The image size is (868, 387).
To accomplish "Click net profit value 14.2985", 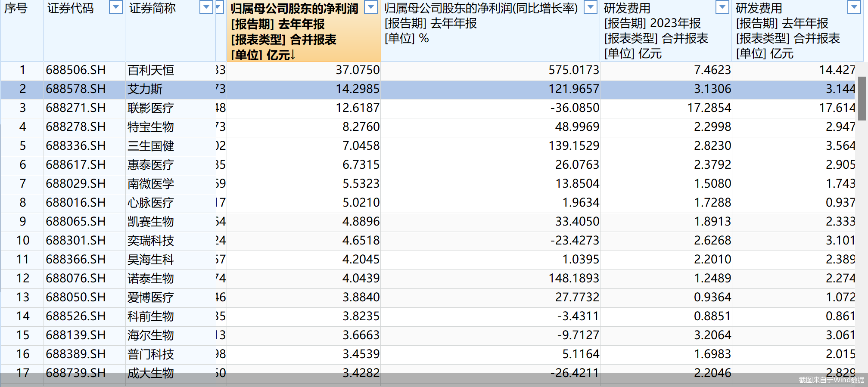I will (x=358, y=89).
